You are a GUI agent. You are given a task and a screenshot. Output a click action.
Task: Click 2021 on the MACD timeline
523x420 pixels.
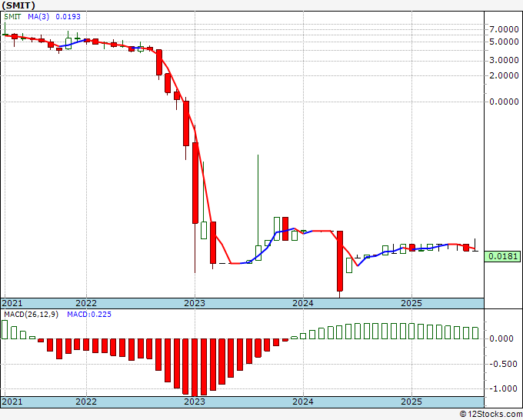[x=12, y=402]
